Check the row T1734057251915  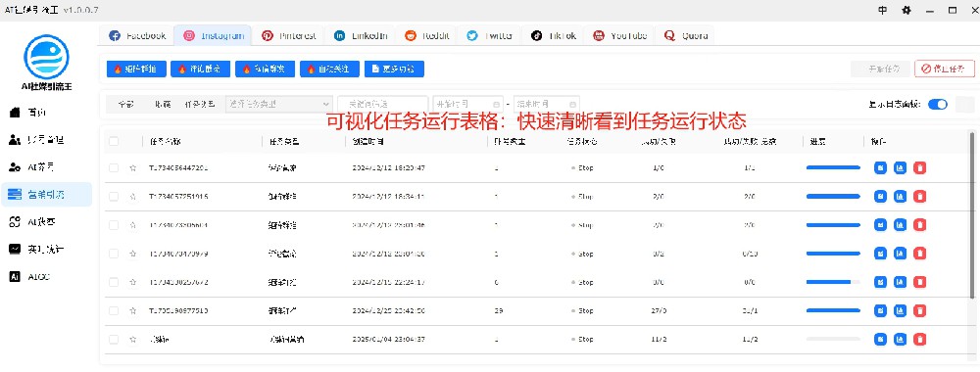pyautogui.click(x=114, y=197)
